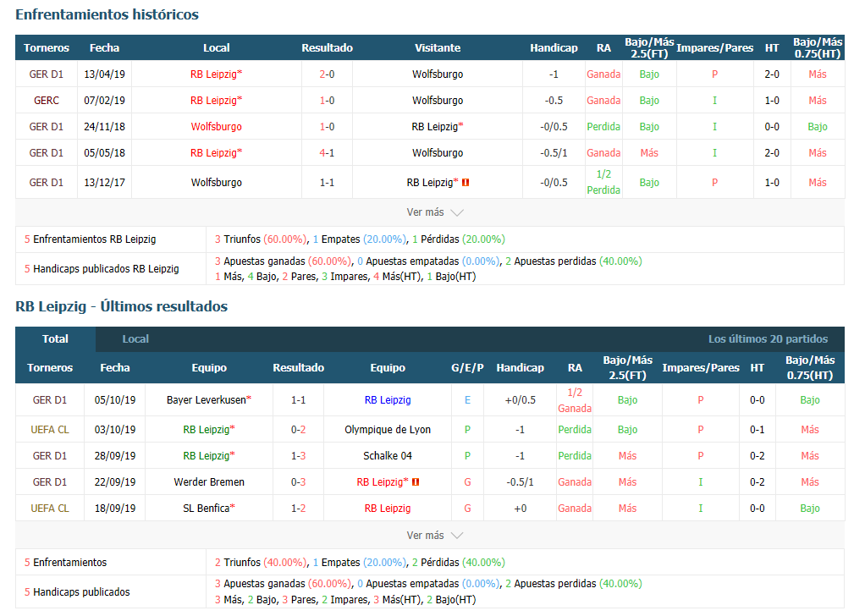Click '5 Handicaps publicados' under Últimos resultados
Image resolution: width=854 pixels, height=616 pixels.
pyautogui.click(x=77, y=592)
